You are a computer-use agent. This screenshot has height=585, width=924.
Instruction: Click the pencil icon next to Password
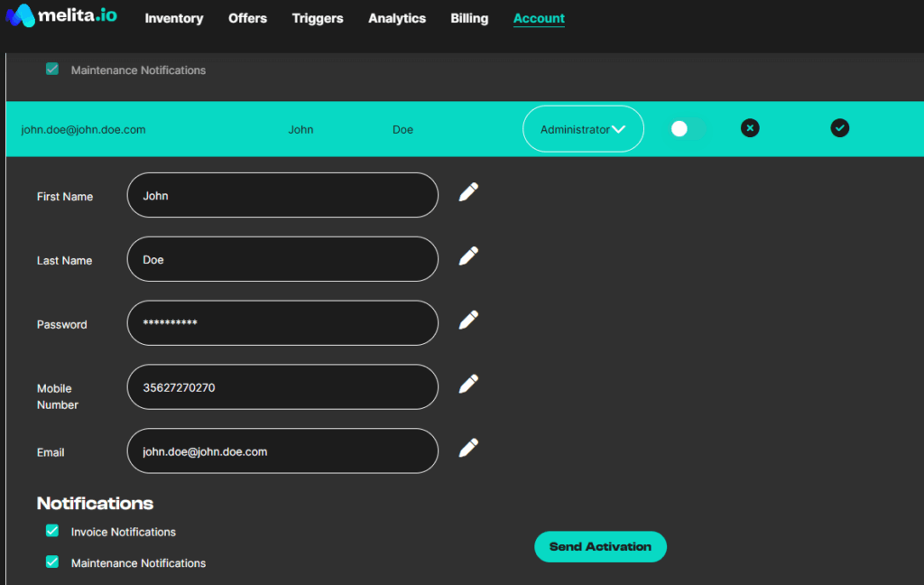click(468, 320)
